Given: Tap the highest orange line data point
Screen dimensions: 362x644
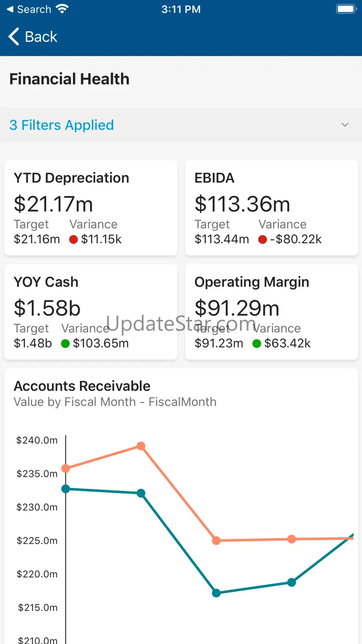Looking at the screenshot, I should (x=141, y=446).
